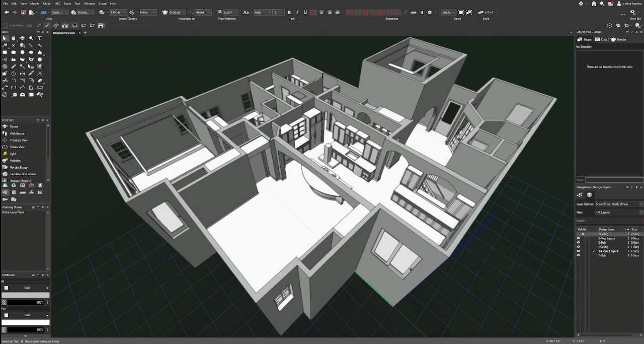
Task: Choose the Flyover tool
Action: tap(14, 127)
